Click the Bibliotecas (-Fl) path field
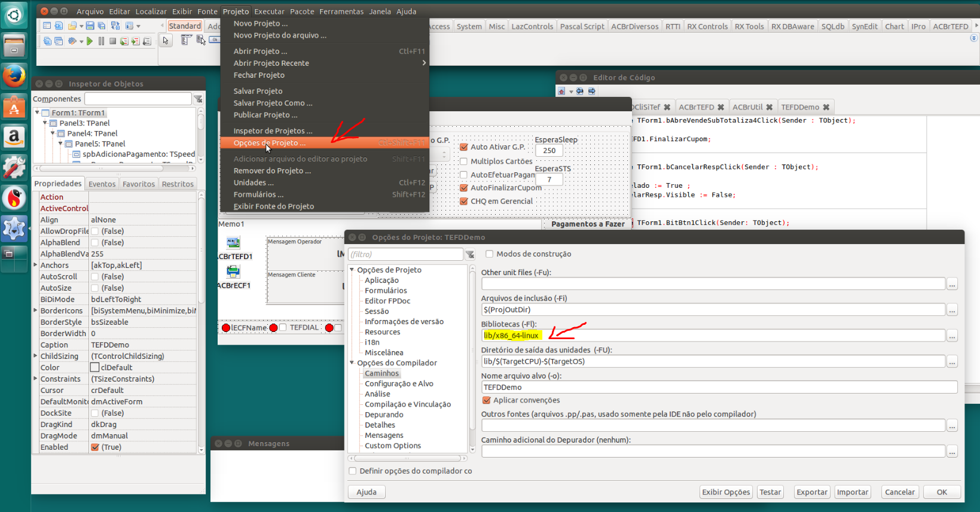 point(713,335)
